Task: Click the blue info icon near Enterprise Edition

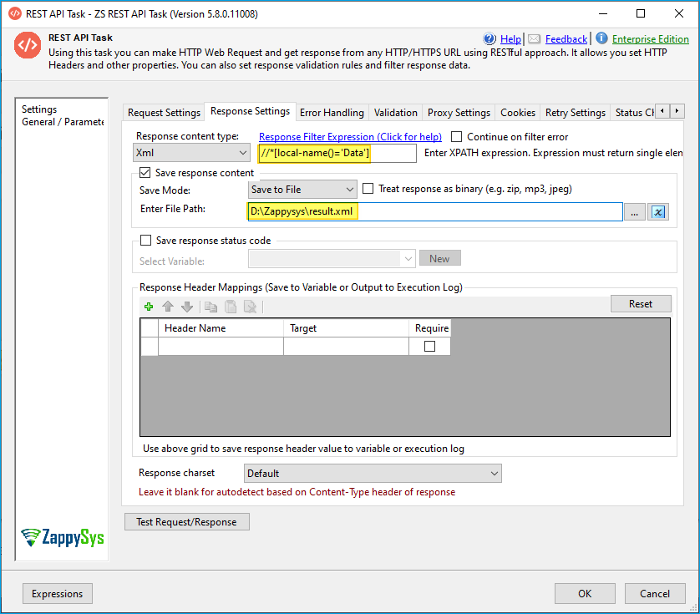Action: pos(601,38)
